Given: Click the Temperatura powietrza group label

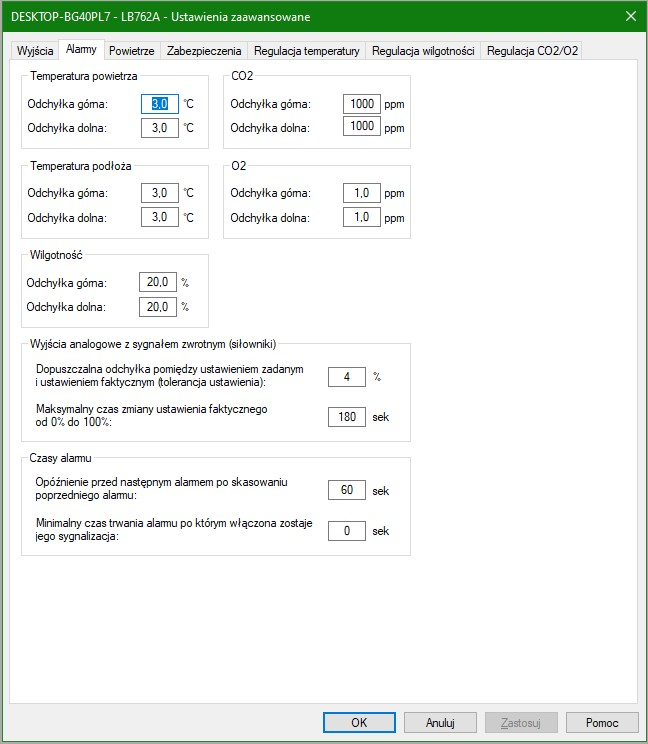Looking at the screenshot, I should click(x=83, y=76).
